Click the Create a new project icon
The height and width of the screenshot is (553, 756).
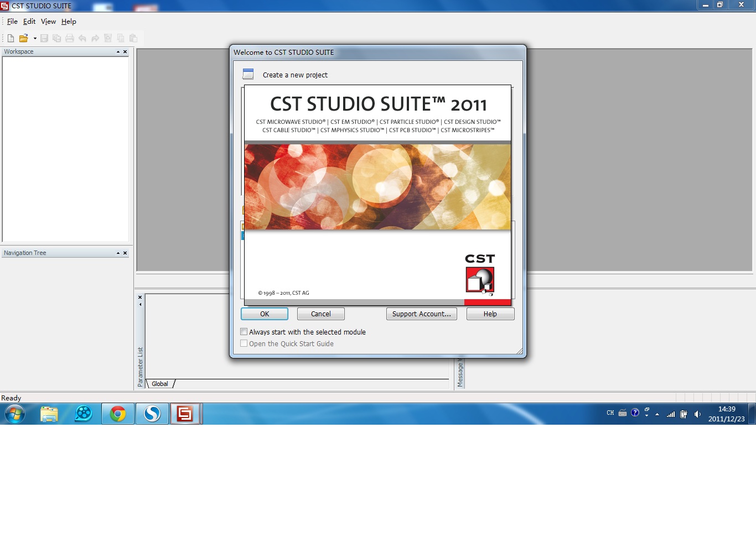pyautogui.click(x=248, y=74)
